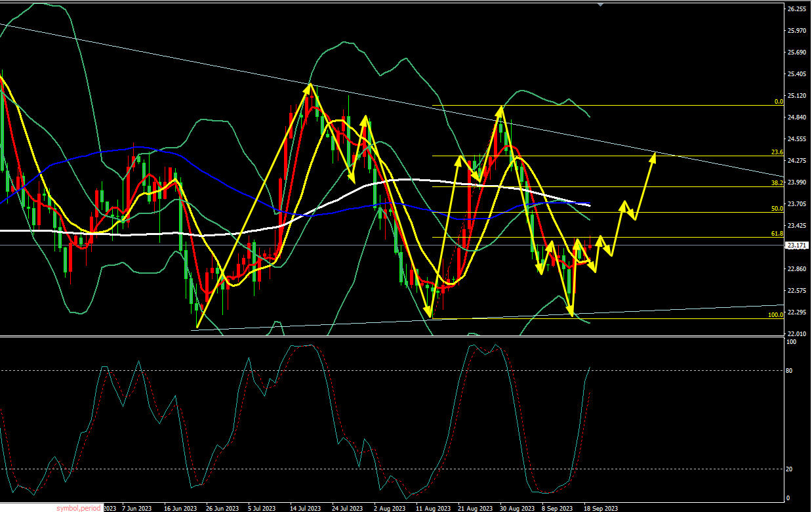This screenshot has height=512, width=812.
Task: Click the 14 Jul 2023 date label
Action: pos(305,508)
